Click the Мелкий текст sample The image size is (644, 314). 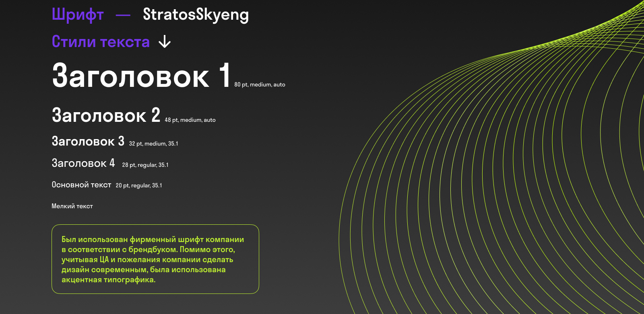point(72,206)
